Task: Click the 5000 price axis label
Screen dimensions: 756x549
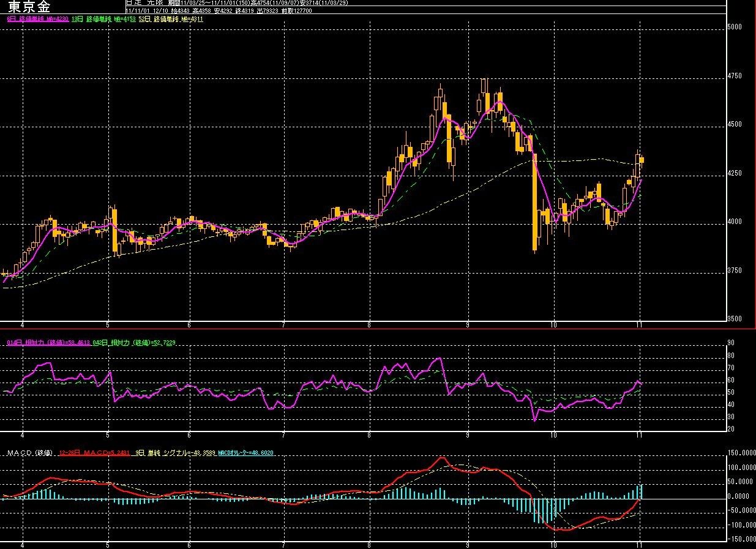Action: tap(736, 27)
